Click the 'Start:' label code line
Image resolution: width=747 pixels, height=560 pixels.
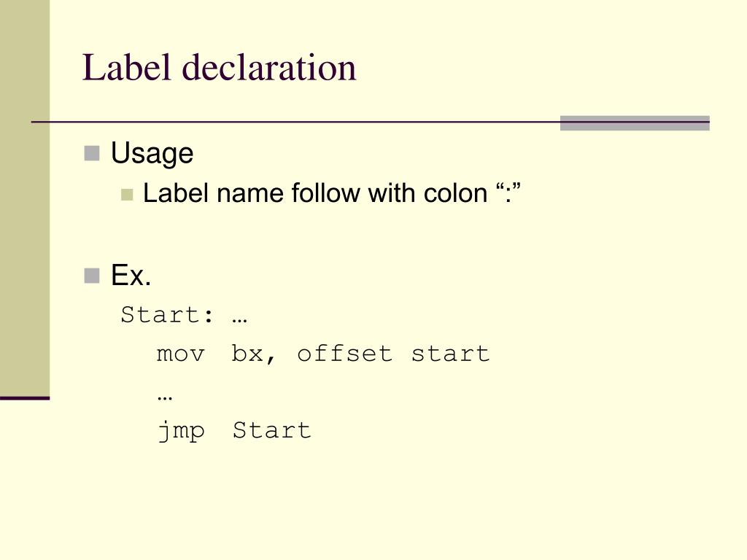(167, 315)
